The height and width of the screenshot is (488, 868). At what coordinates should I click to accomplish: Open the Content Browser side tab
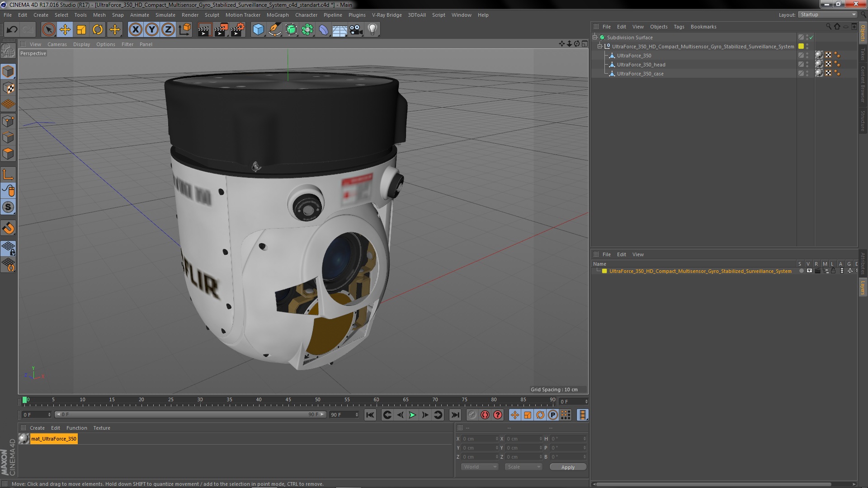coord(863,84)
